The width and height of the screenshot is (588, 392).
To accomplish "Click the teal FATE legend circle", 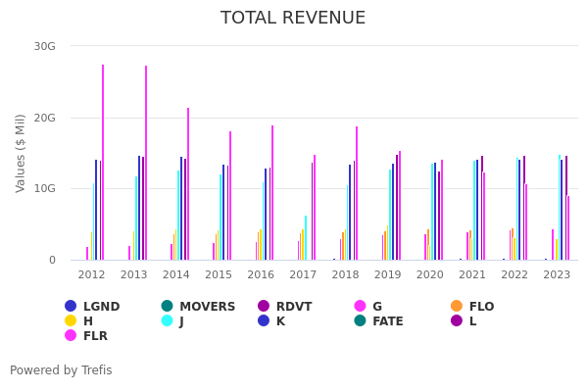I will tap(361, 321).
